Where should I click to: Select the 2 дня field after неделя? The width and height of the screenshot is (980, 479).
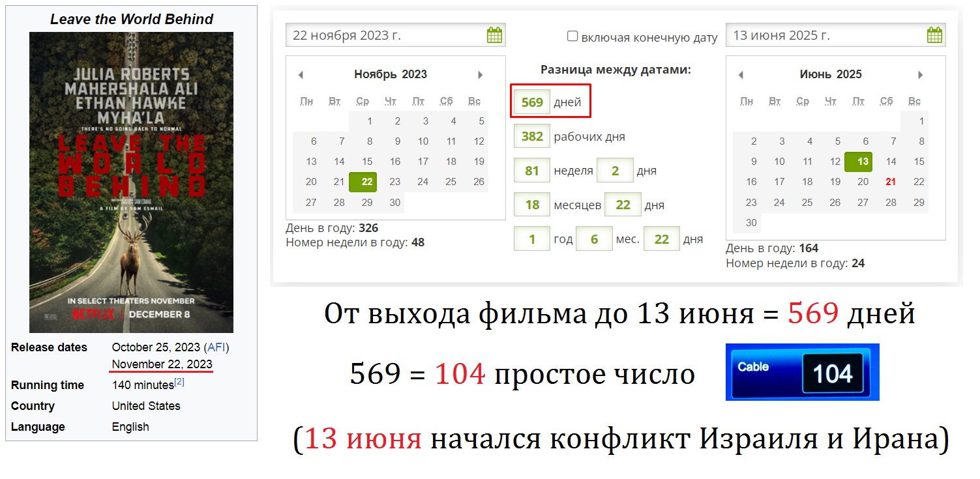click(615, 171)
